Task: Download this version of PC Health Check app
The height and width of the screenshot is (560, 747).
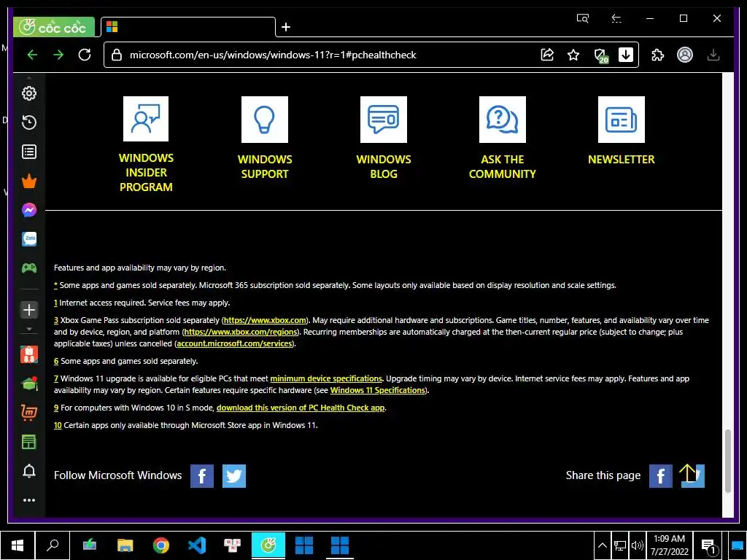Action: pyautogui.click(x=301, y=408)
